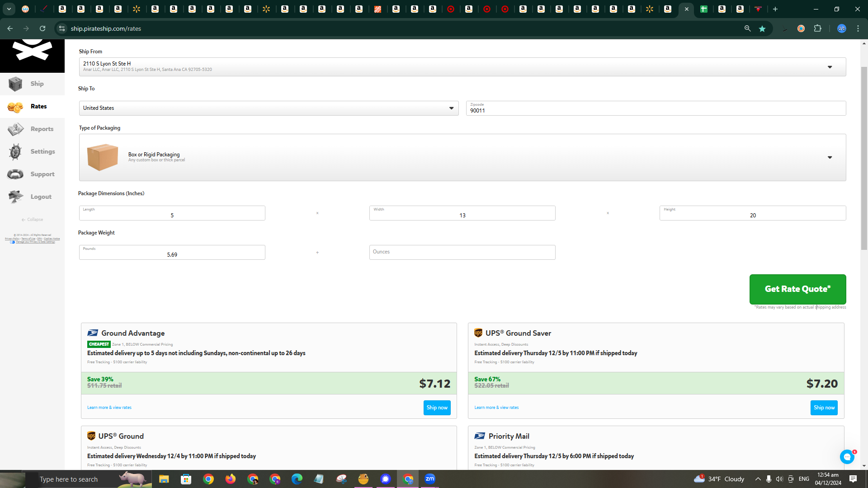Click the Height dimension field
This screenshot has width=868, height=488.
752,213
